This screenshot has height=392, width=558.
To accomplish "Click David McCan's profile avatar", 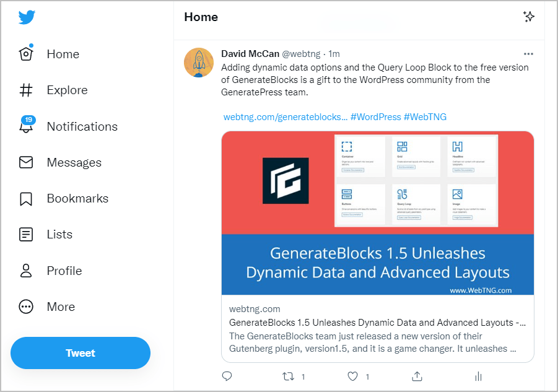I will point(198,63).
